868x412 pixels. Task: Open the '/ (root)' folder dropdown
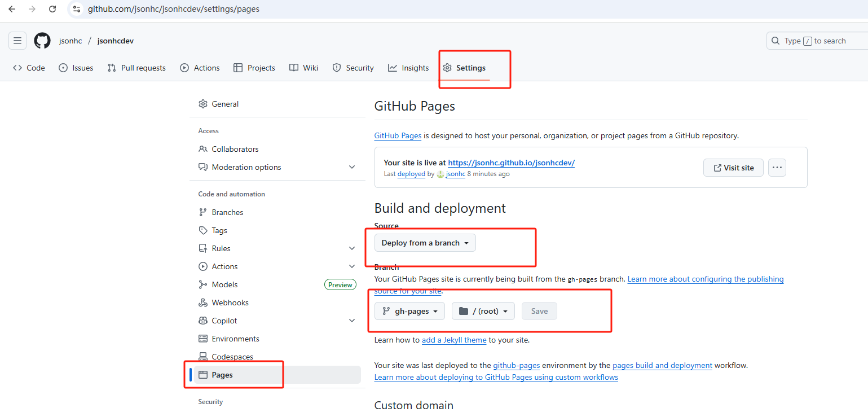pyautogui.click(x=483, y=311)
